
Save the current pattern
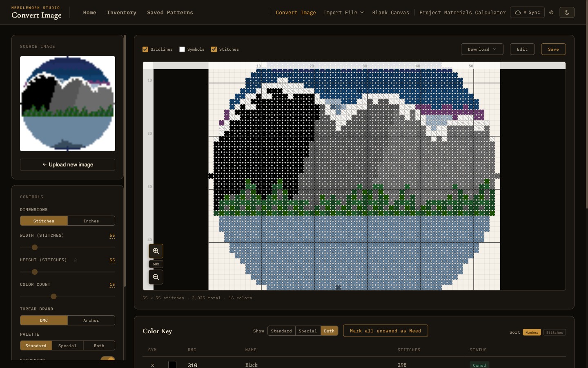(553, 49)
